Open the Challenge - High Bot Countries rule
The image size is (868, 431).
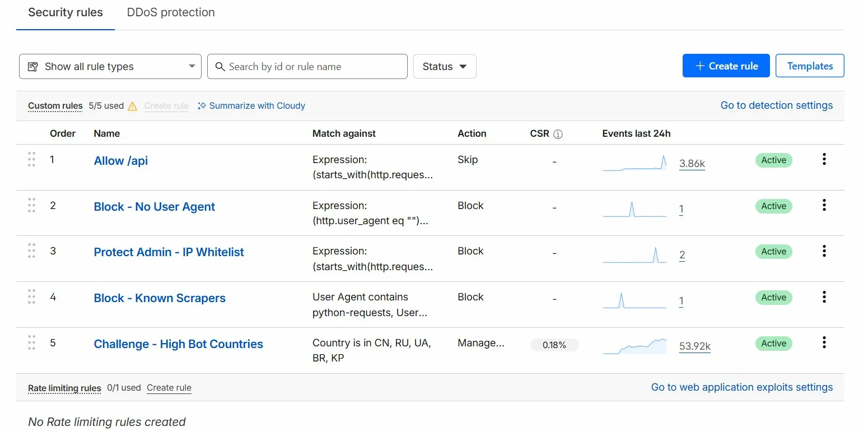click(179, 344)
